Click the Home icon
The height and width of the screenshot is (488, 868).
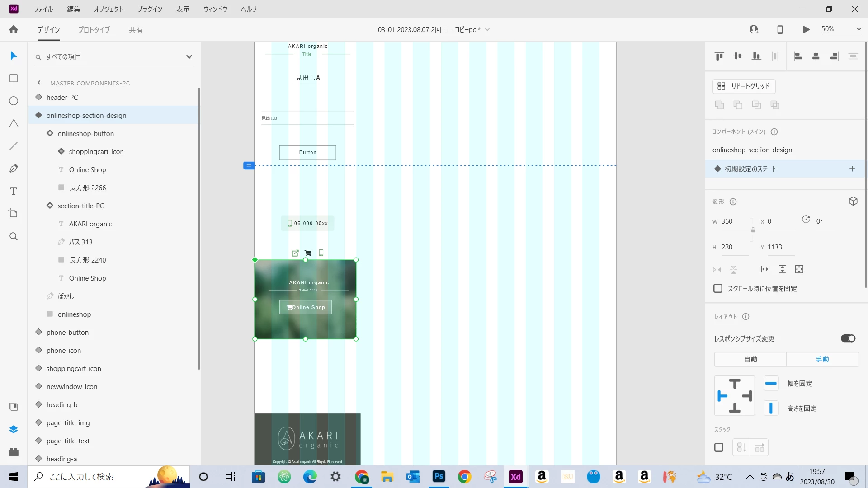coord(14,29)
